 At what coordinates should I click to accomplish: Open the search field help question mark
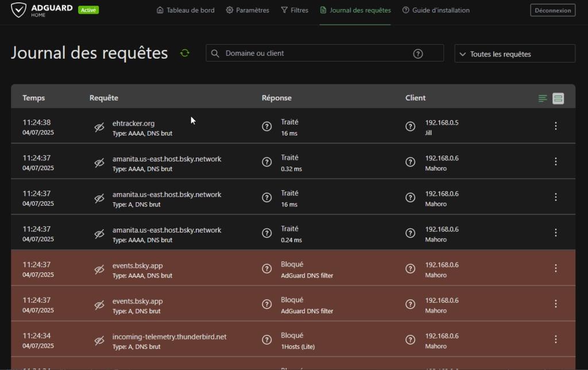coord(418,53)
